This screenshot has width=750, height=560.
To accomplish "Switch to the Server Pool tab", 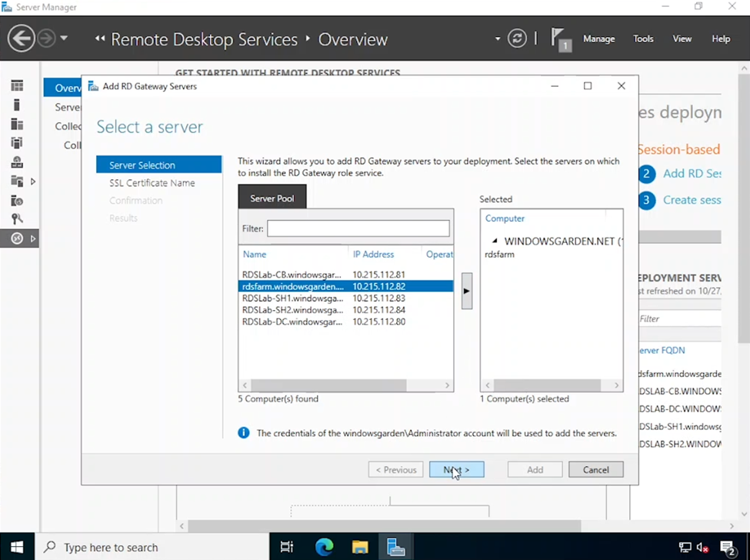I will (x=272, y=198).
